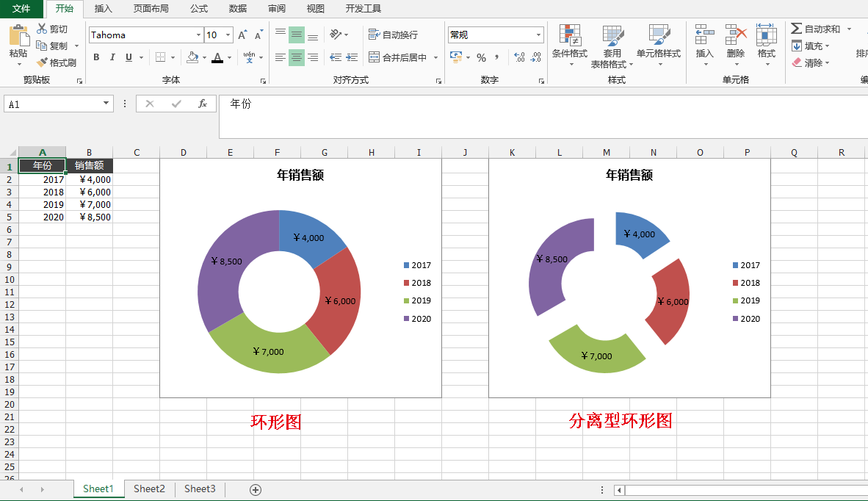Select column D header

point(184,152)
